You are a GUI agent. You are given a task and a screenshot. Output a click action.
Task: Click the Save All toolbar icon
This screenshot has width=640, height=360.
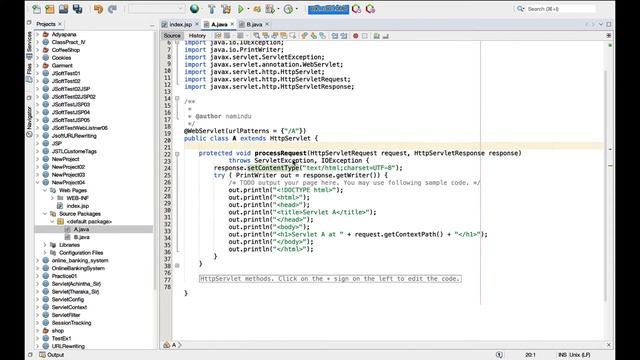tap(77, 9)
